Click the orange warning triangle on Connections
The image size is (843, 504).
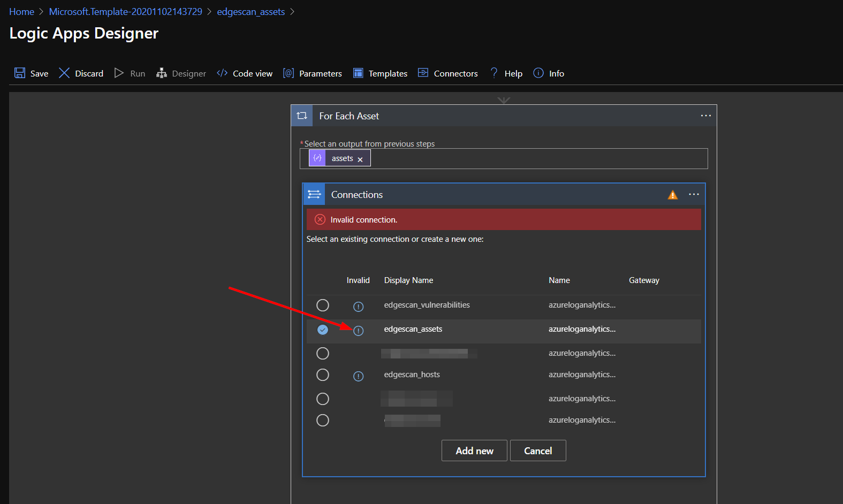[x=673, y=195]
